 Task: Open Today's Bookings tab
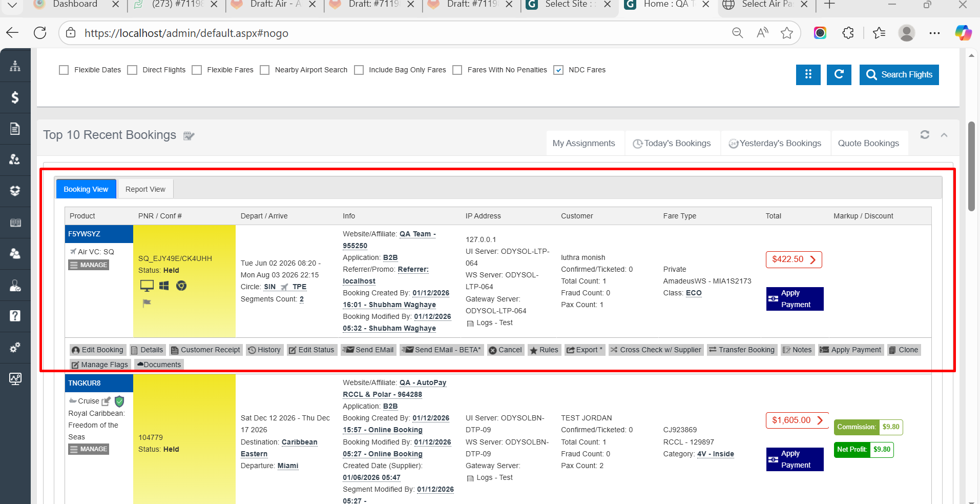(672, 143)
